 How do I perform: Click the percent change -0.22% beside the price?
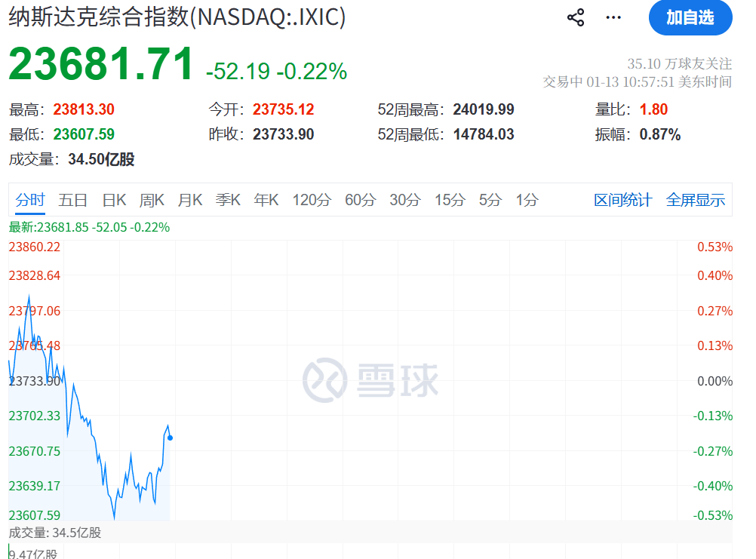(x=312, y=72)
